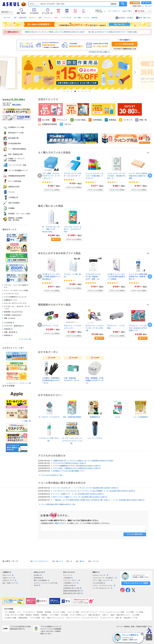The width and height of the screenshot is (154, 644).
Task: Select the ハロウィン link in the top nav
Action: coord(32,18)
